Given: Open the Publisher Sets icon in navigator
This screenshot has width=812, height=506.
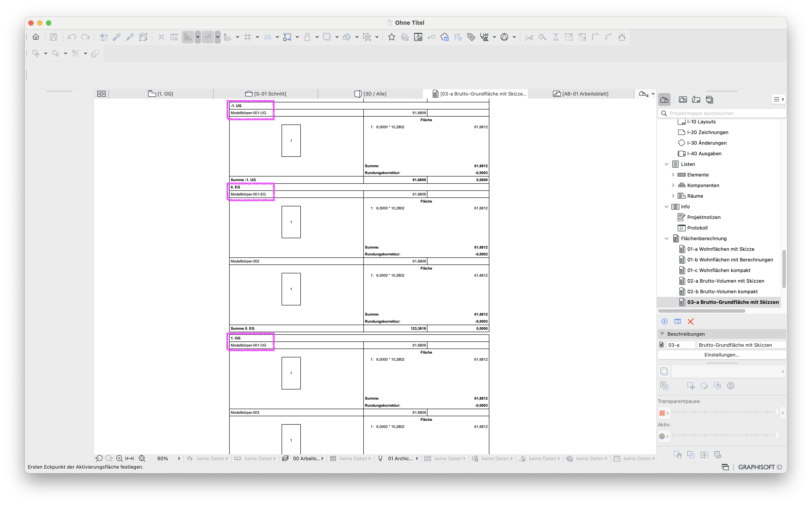Looking at the screenshot, I should (709, 99).
